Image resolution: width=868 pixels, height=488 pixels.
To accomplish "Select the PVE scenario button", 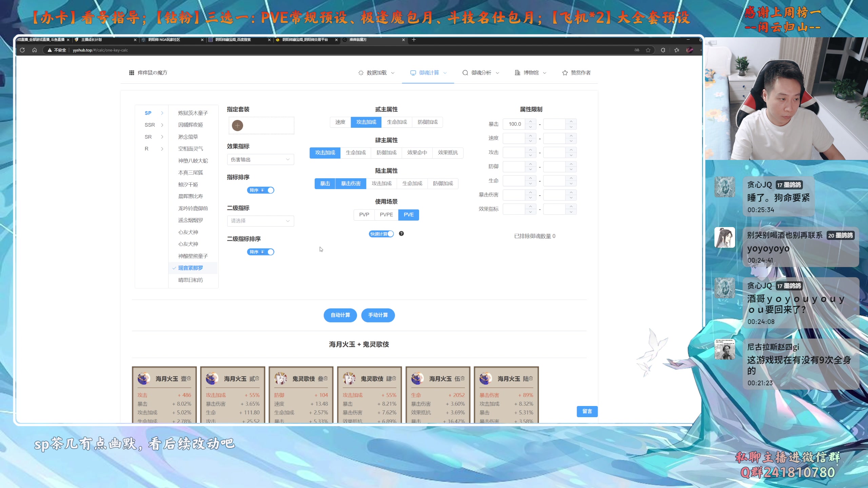I will pyautogui.click(x=409, y=215).
